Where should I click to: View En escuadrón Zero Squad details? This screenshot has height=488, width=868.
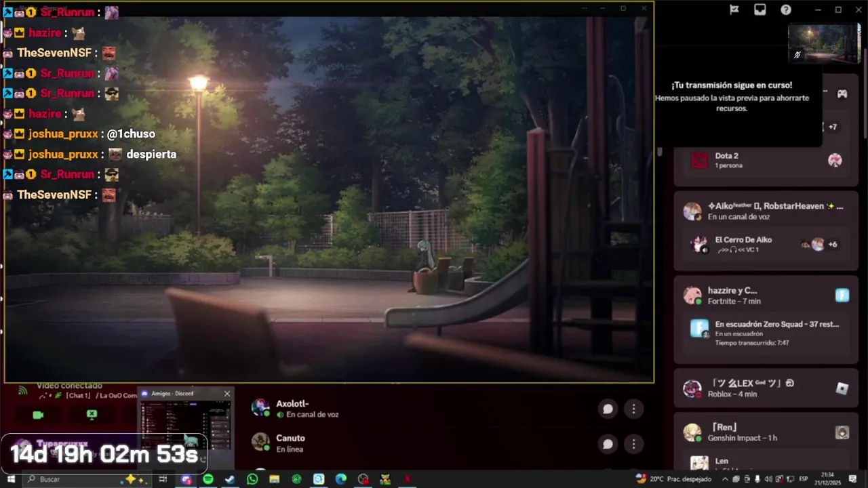click(x=766, y=333)
